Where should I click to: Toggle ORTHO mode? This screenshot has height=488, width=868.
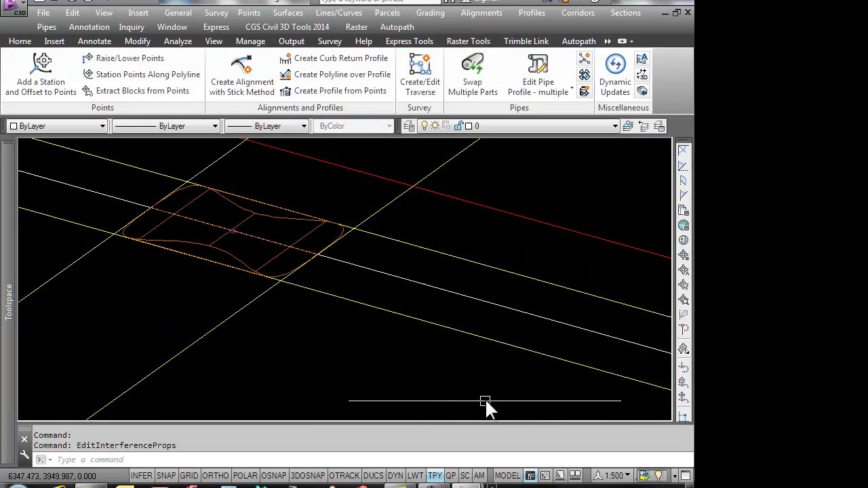point(216,476)
